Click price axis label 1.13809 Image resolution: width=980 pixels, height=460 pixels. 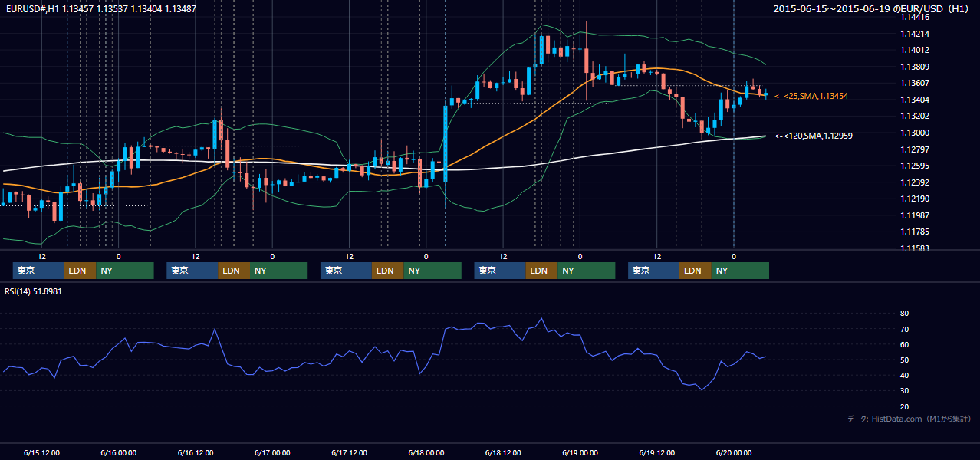pos(914,67)
